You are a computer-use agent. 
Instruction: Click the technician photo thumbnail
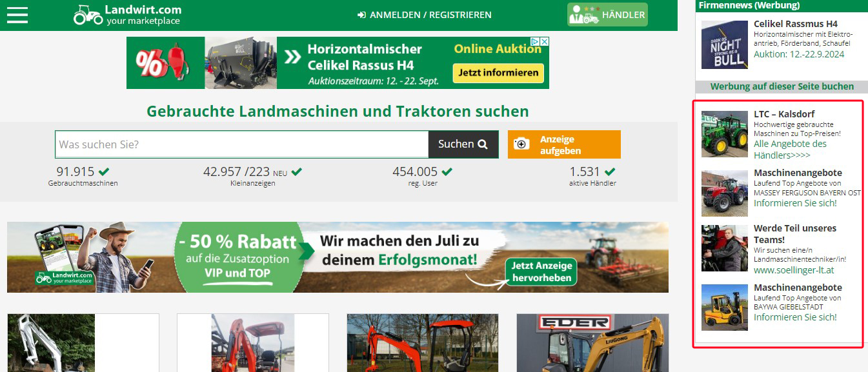pos(725,248)
